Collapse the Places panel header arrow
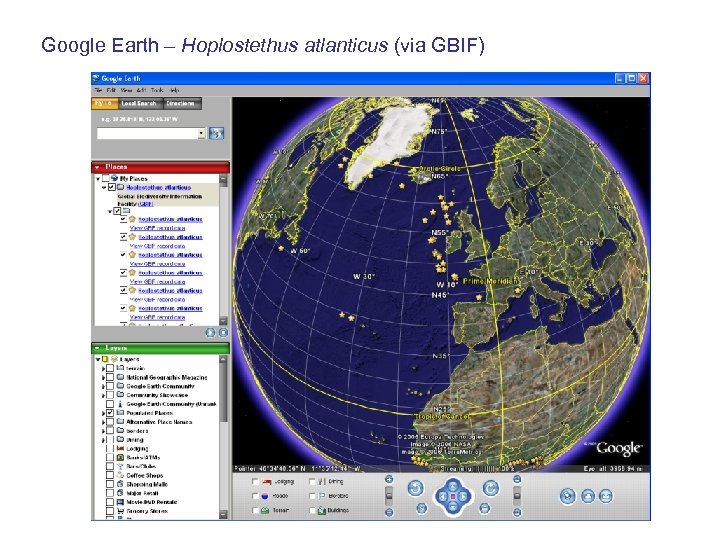 coord(97,167)
